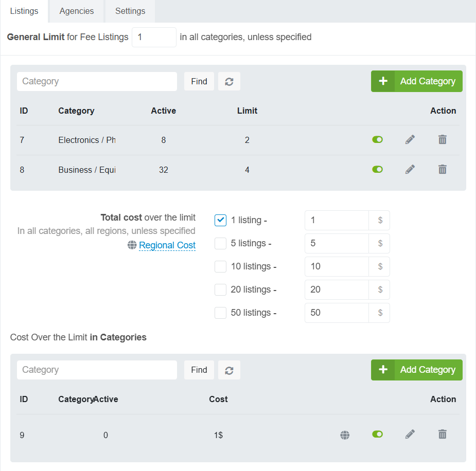Disable the Electronics category limit toggle
The image size is (476, 471).
coord(377,139)
